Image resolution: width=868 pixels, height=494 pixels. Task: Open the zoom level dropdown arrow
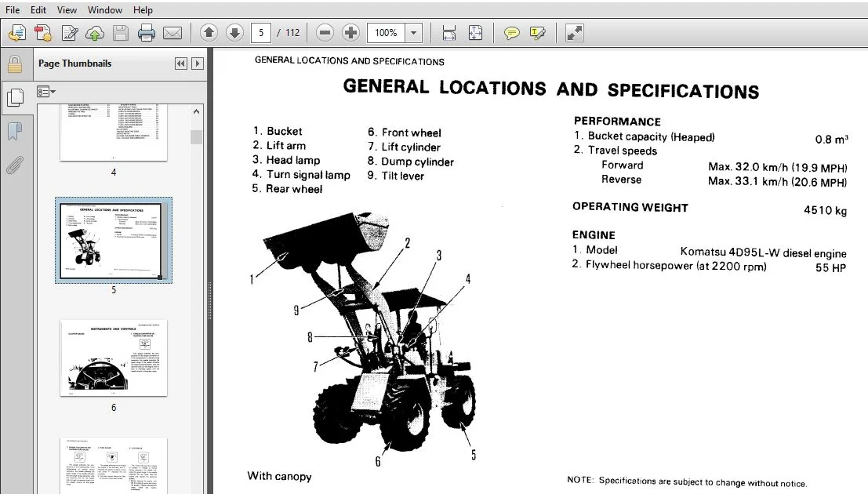click(413, 33)
